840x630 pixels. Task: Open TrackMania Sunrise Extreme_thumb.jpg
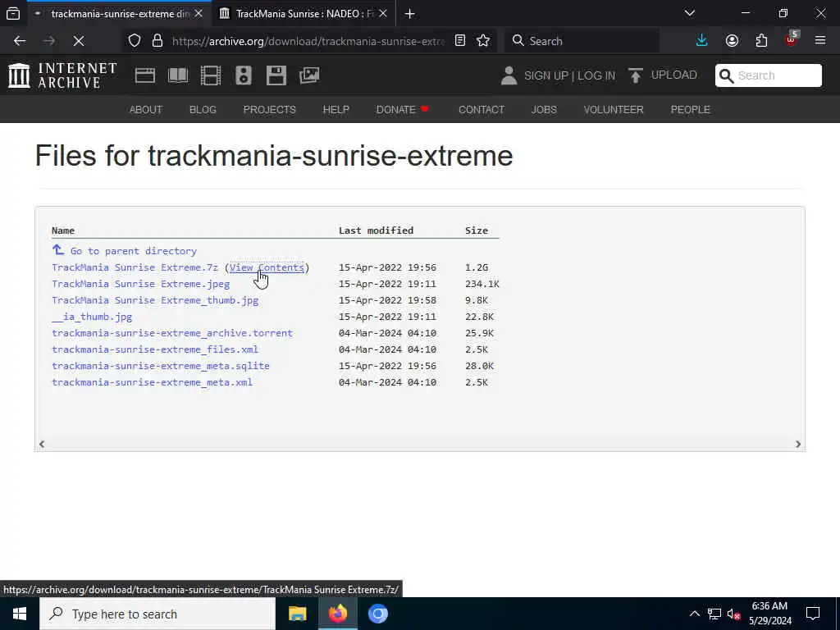tap(155, 300)
